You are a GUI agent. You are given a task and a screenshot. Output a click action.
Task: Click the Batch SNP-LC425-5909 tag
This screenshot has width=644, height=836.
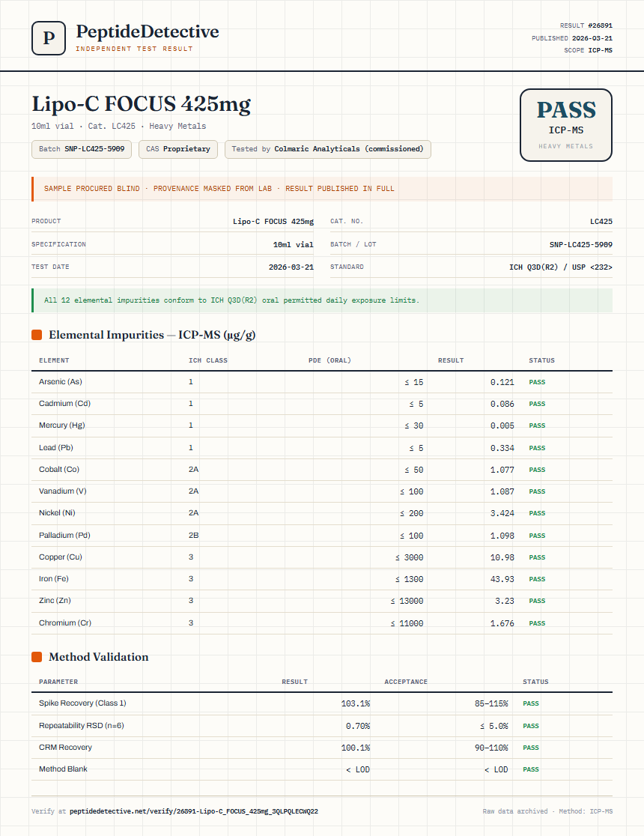point(82,149)
